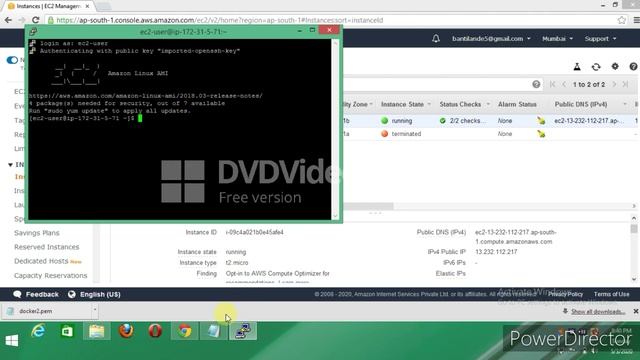Image resolution: width=640 pixels, height=360 pixels.
Task: Open the Windows Start button
Action: [x=12, y=340]
